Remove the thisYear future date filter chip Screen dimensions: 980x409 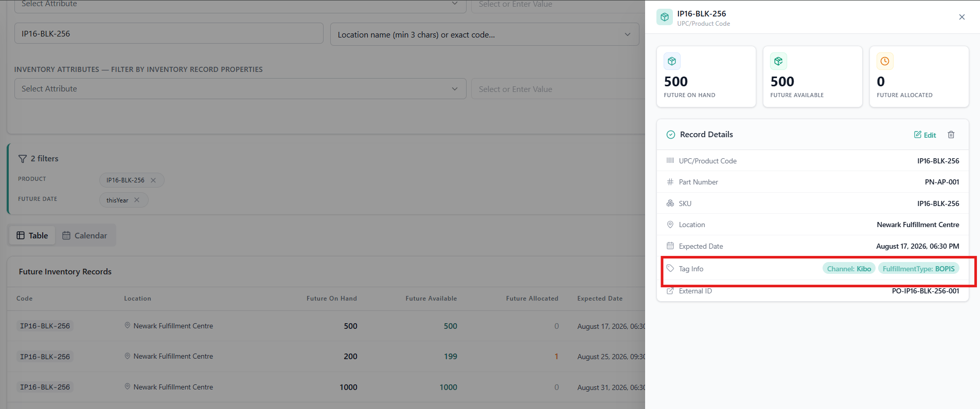pos(137,200)
